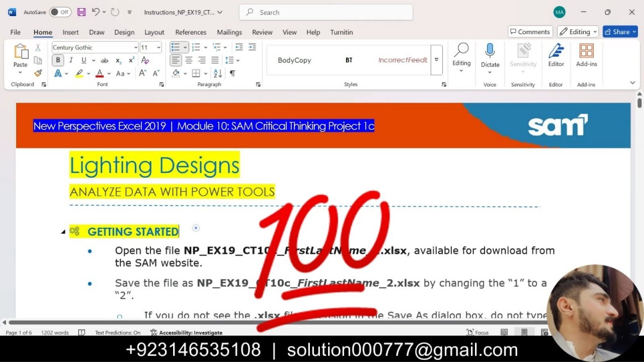Toggle Bold formatting
644x362 pixels.
coord(58,60)
